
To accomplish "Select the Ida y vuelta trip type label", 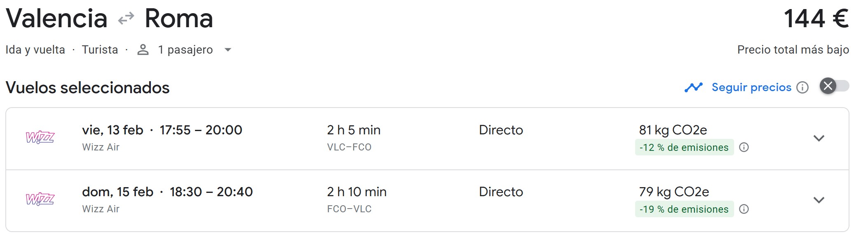I will click(x=35, y=50).
